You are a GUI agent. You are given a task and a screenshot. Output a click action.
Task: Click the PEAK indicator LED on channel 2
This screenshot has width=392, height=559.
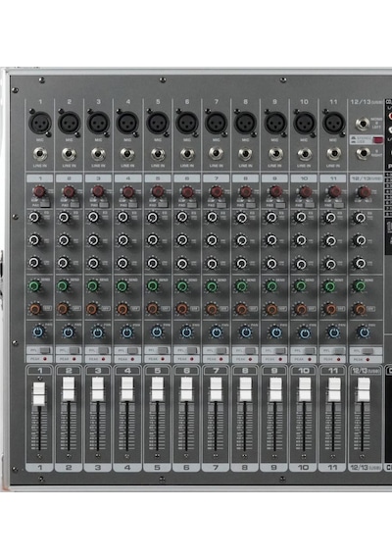click(x=74, y=359)
